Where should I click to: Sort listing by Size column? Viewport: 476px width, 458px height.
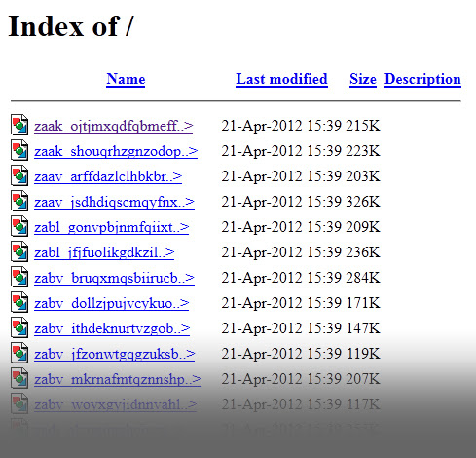[x=363, y=79]
